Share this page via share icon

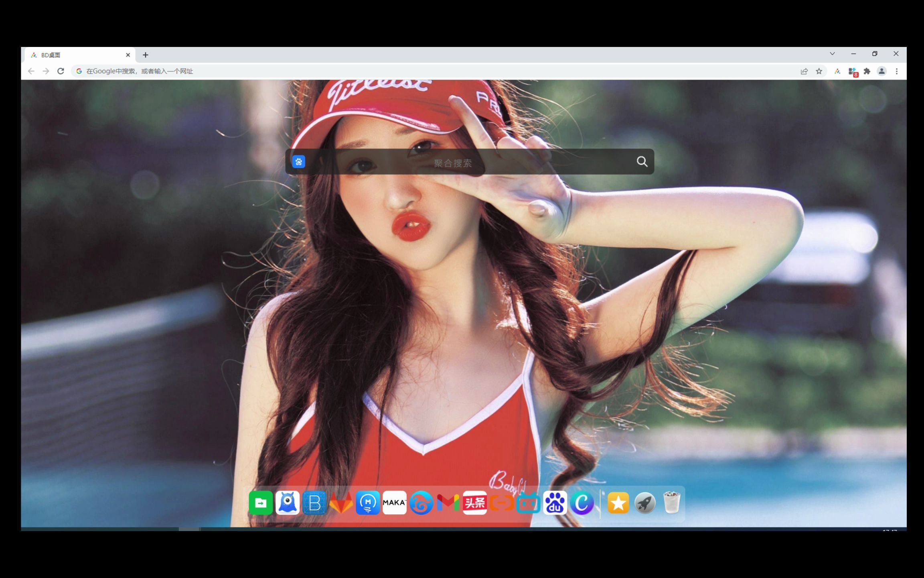[x=804, y=71]
